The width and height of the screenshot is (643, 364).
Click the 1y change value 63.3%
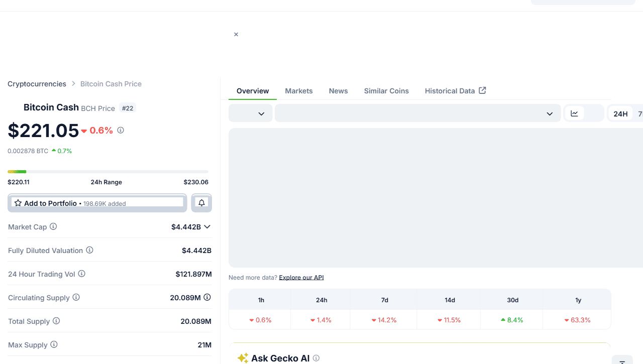(x=578, y=320)
